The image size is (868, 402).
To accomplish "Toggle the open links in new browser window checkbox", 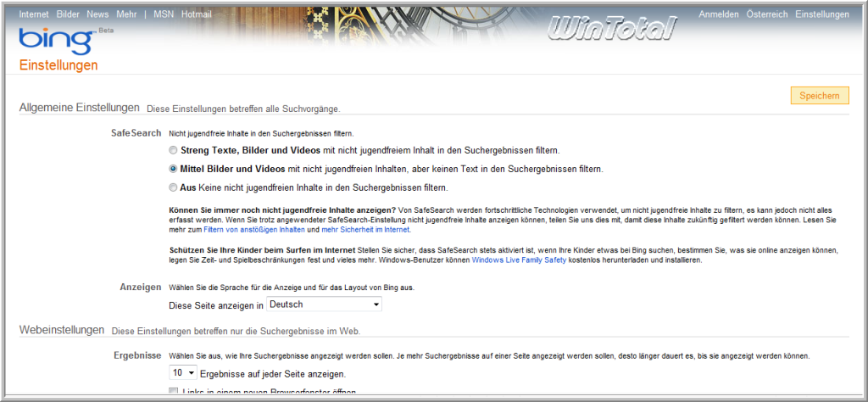I will tap(173, 392).
